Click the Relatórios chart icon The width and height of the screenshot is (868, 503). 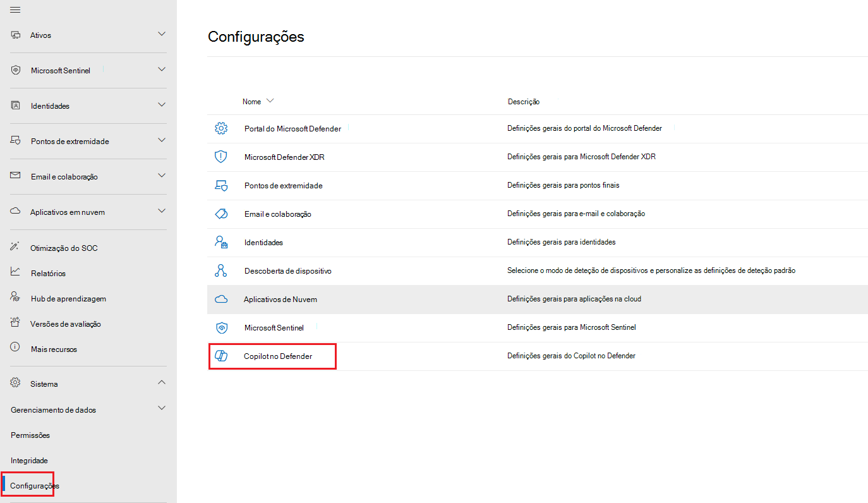point(16,272)
